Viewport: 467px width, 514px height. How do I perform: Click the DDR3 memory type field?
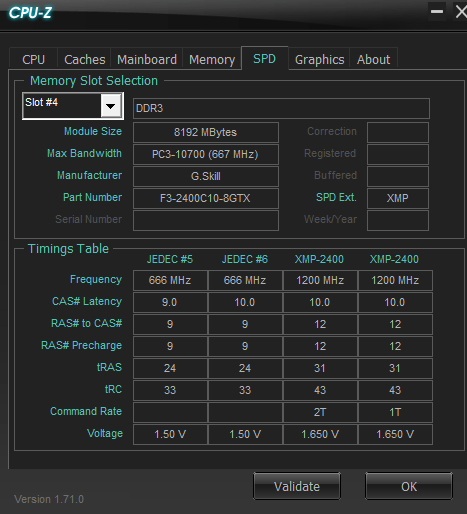click(281, 108)
